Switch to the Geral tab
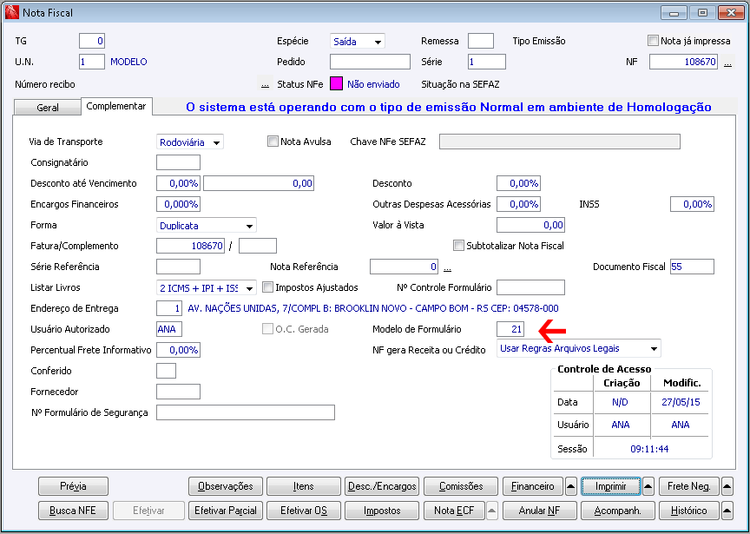The width and height of the screenshot is (750, 534). click(x=47, y=108)
